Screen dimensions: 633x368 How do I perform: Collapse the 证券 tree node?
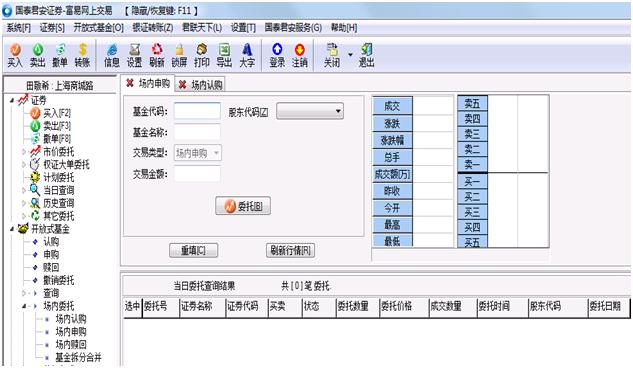click(x=12, y=100)
